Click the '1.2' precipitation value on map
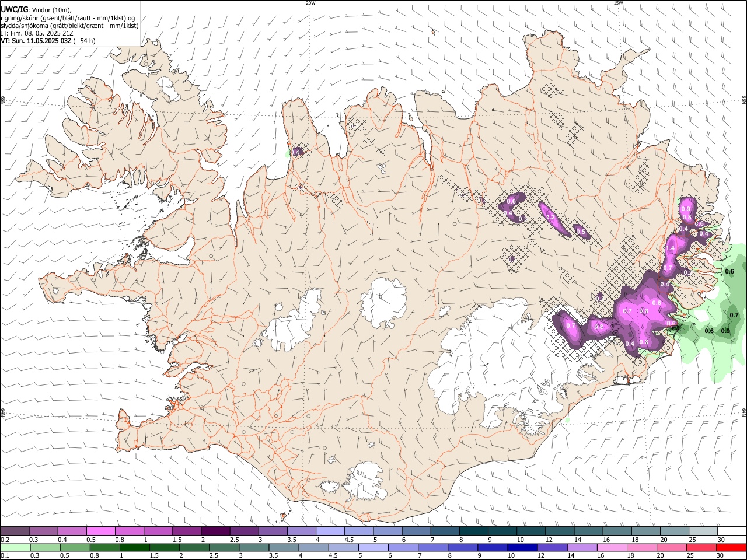Screen dimensions: 747x560 pyautogui.click(x=550, y=217)
